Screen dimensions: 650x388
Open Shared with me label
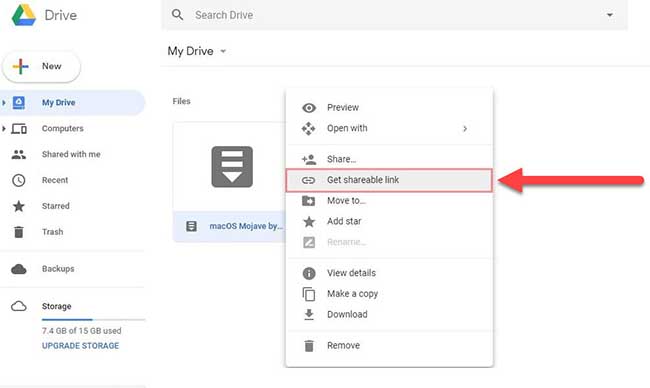click(x=71, y=154)
